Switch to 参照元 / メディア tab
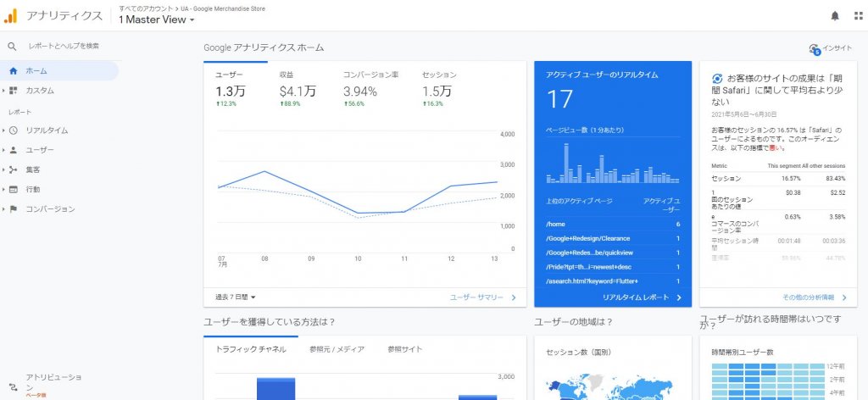 pos(337,349)
